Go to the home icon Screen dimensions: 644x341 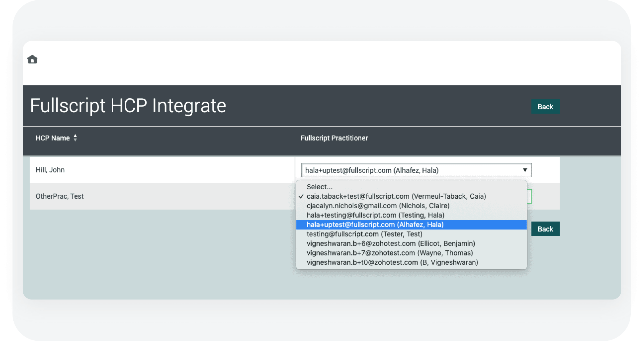tap(32, 59)
